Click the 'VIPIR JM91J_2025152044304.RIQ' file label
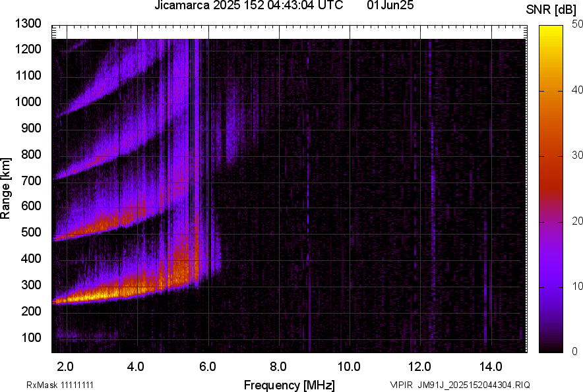This screenshot has height=392, width=583. tap(460, 385)
